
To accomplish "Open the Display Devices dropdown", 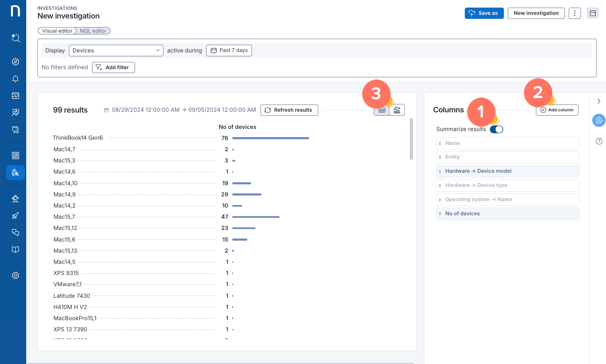I will coord(116,50).
